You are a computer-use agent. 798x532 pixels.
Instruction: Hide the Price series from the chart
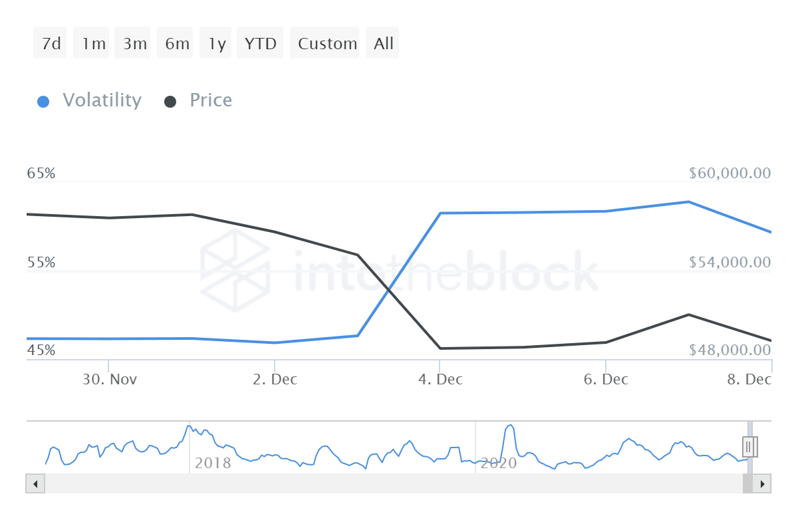click(x=210, y=100)
